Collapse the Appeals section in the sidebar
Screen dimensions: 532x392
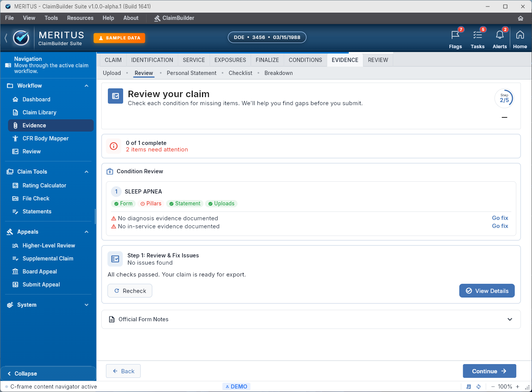[x=86, y=232]
